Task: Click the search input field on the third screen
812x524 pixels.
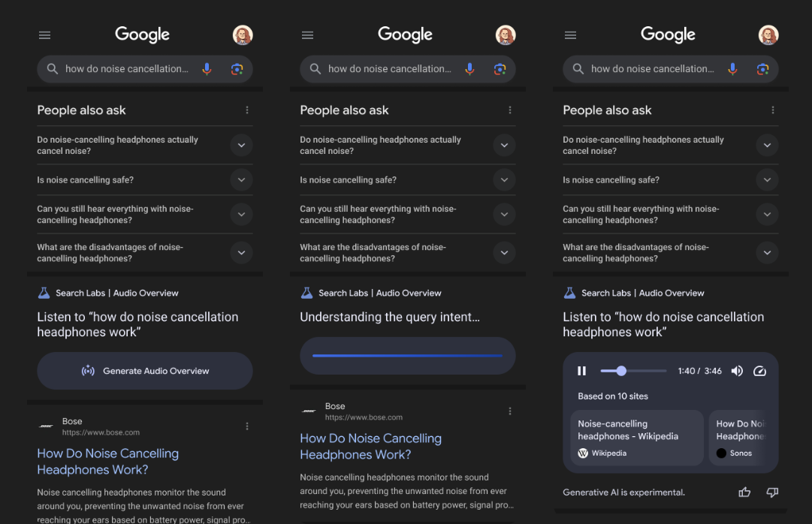Action: pos(652,69)
